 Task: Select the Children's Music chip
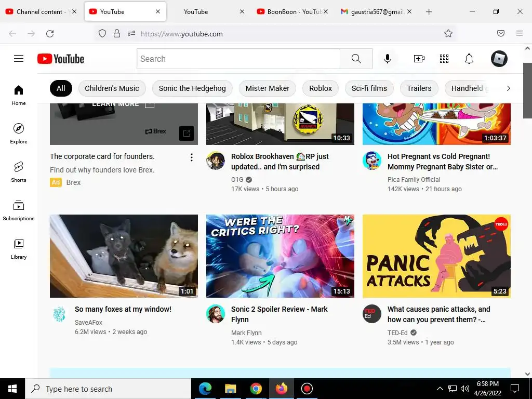pyautogui.click(x=112, y=88)
